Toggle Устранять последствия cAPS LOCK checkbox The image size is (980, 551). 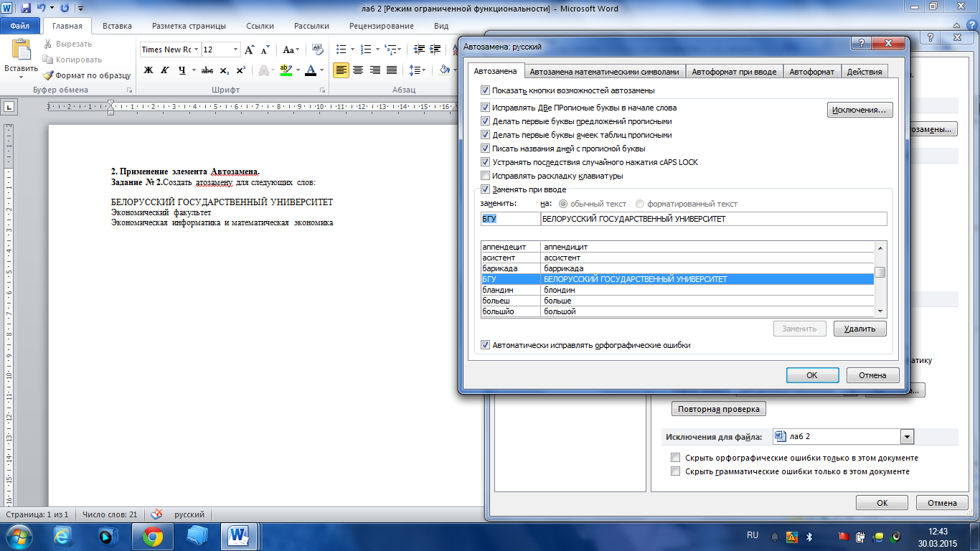486,162
